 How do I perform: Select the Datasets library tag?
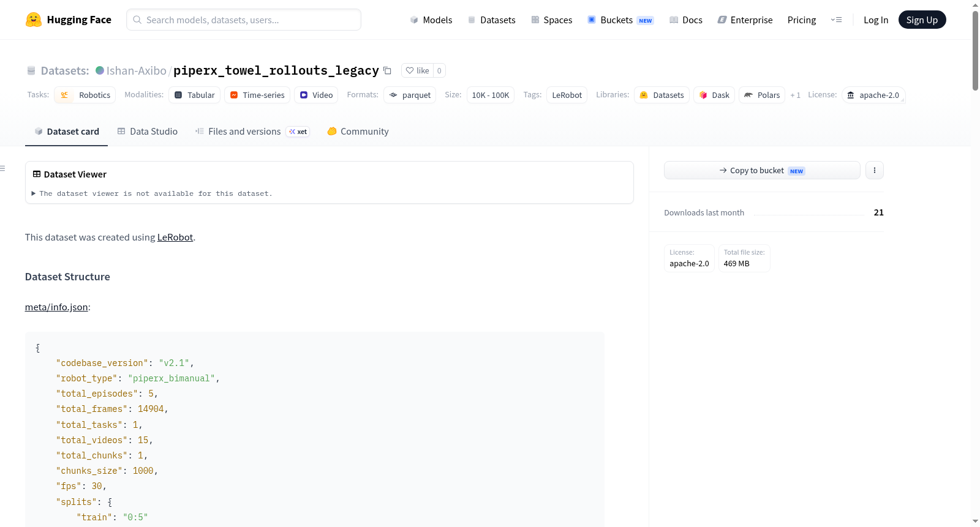(662, 95)
